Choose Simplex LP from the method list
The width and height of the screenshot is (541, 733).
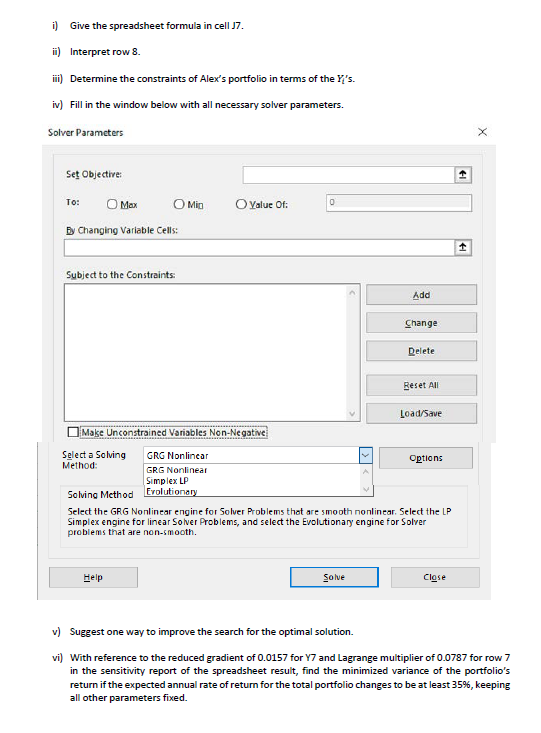point(167,481)
